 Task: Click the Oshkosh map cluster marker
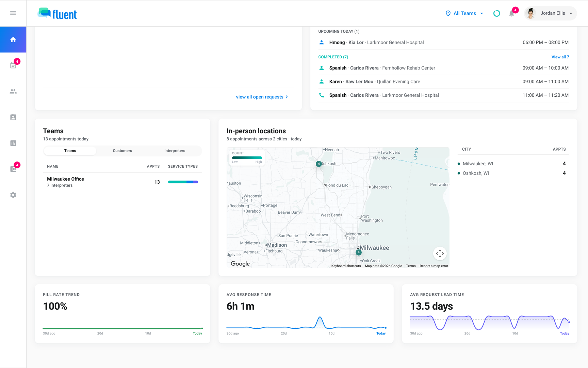pyautogui.click(x=318, y=164)
